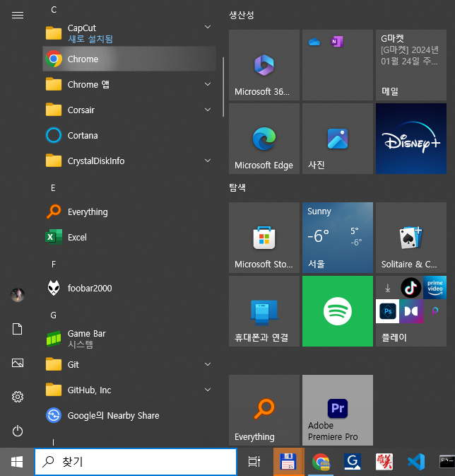The image size is (455, 476).
Task: Switch to Chrome on the taskbar
Action: pos(321,462)
